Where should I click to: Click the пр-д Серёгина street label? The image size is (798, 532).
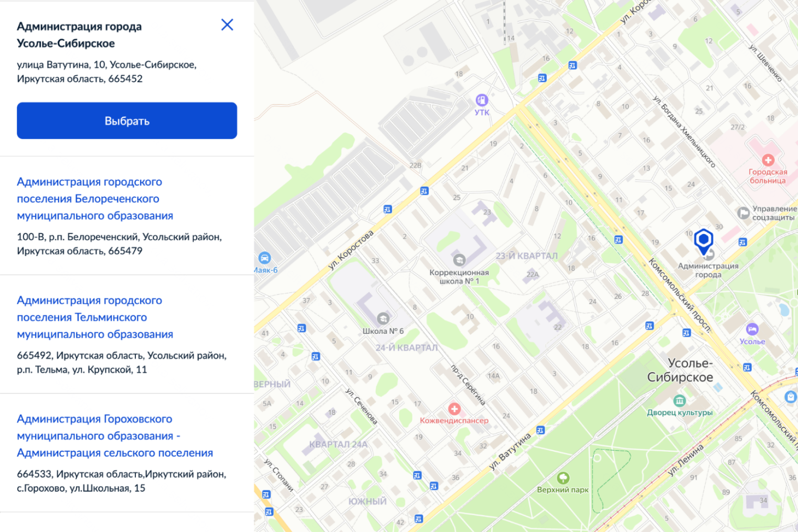point(469,385)
